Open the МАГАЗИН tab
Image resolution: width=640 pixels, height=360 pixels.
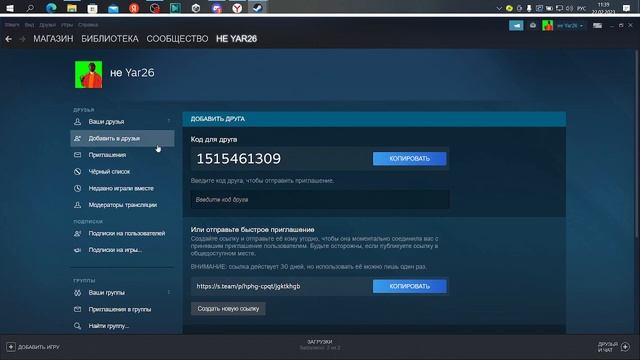[53, 39]
